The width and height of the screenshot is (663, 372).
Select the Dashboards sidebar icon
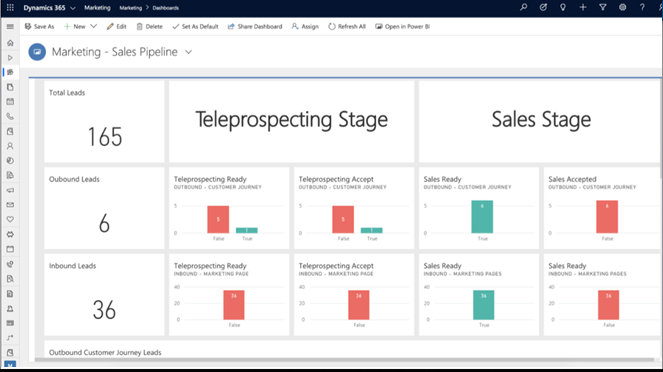(10, 72)
